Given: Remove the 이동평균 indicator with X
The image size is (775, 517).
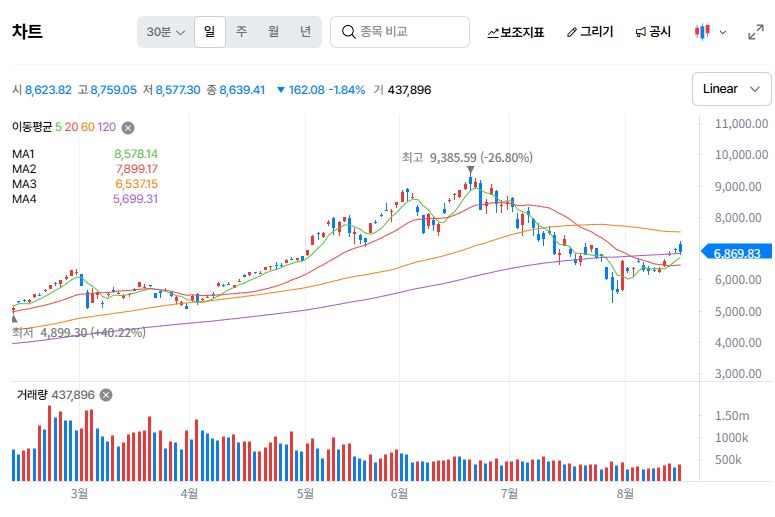Looking at the screenshot, I should click(128, 128).
